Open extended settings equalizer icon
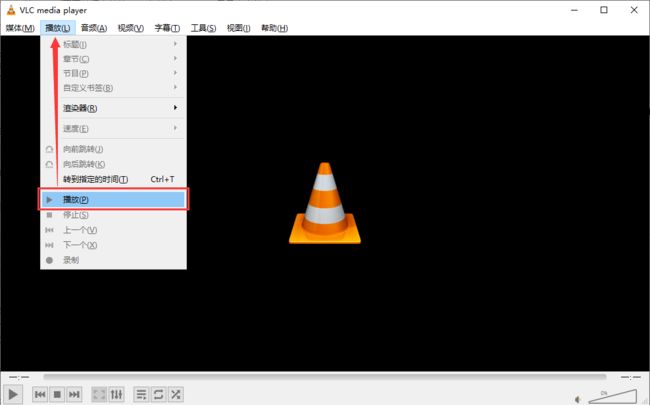The image size is (650, 405). [x=116, y=394]
